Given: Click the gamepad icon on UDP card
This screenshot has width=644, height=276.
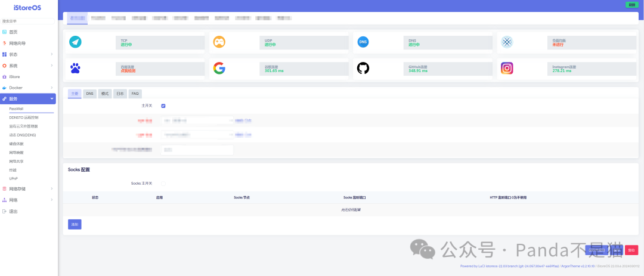Looking at the screenshot, I should (x=219, y=42).
